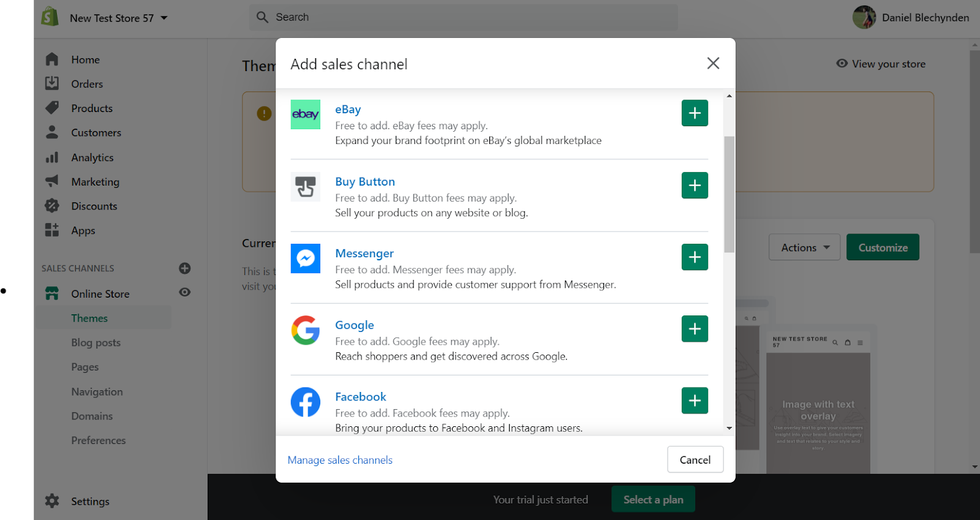This screenshot has height=520, width=980.
Task: Click the Products tag icon
Action: click(x=52, y=108)
